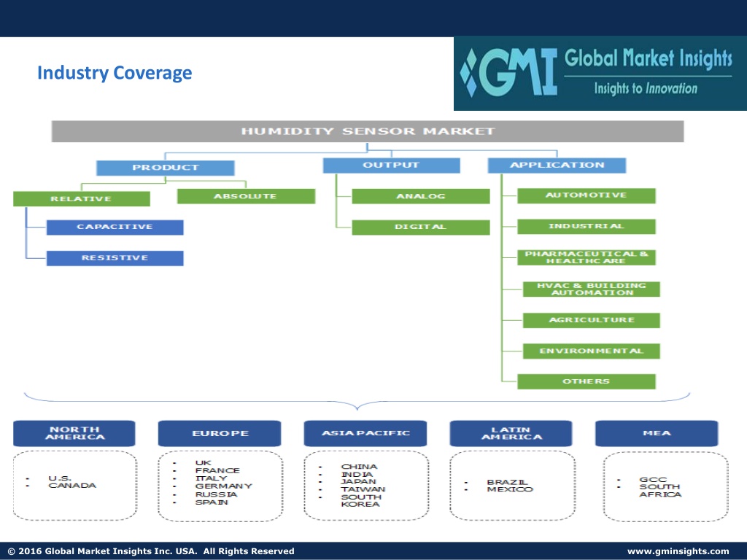Click SOUTH KOREA in Asia Pacific list
This screenshot has width=747, height=560.
(x=362, y=500)
